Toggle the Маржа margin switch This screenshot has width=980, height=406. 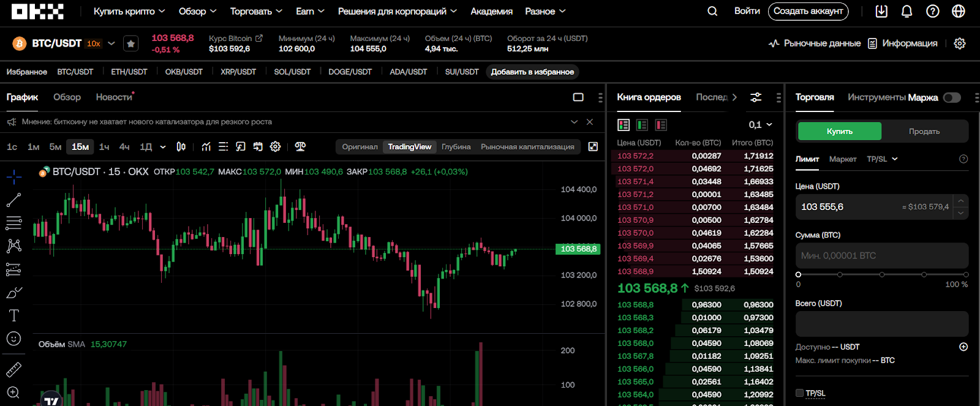tap(952, 97)
